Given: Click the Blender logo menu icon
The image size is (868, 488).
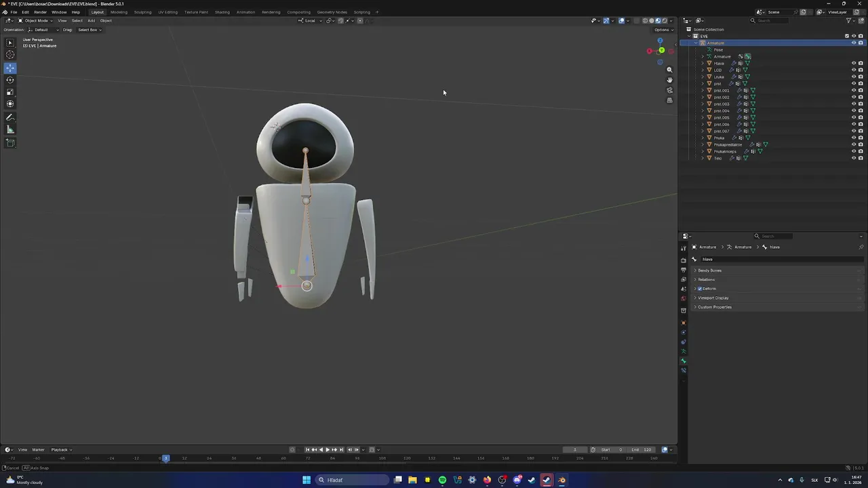Looking at the screenshot, I should click(5, 12).
